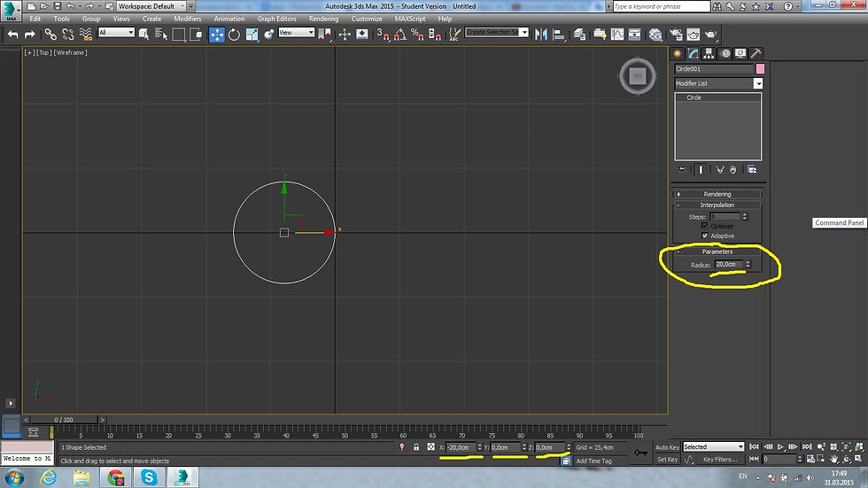Pick the Rectangular Selection Region tool
Viewport: 868px width, 488px height.
(x=179, y=35)
